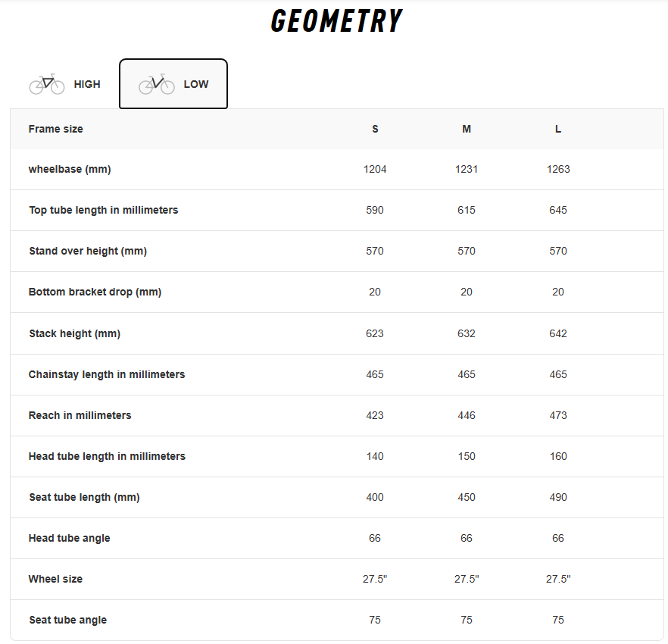Click the Bottom bracket drop row label
668x644 pixels.
95,292
